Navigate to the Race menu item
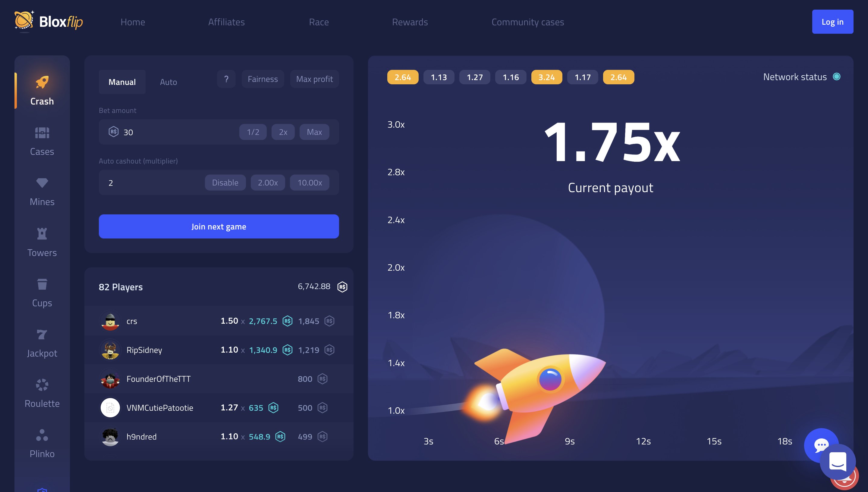This screenshot has height=492, width=868. pyautogui.click(x=319, y=21)
